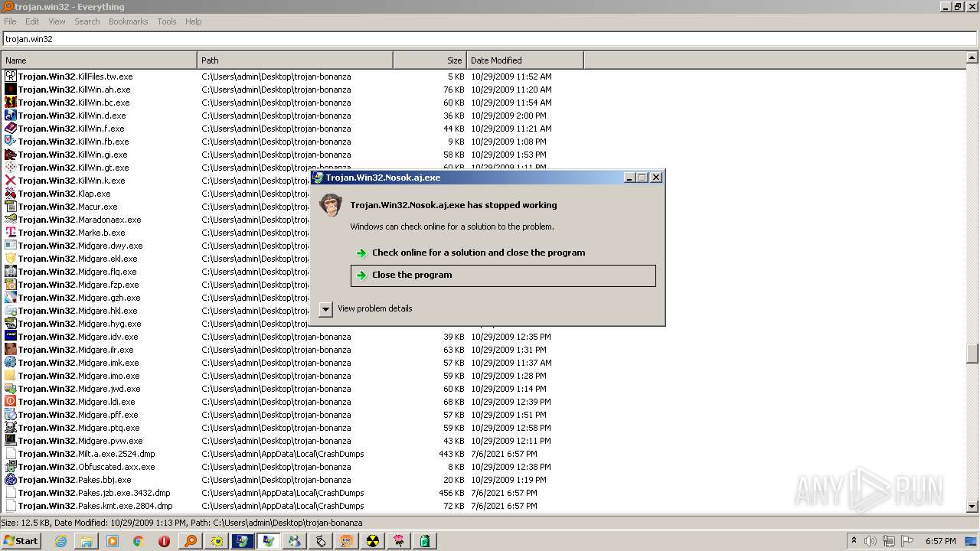Click the Trojan.Win32.KillFiles.tw.exe file icon
The height and width of the screenshot is (551, 980).
[10, 77]
